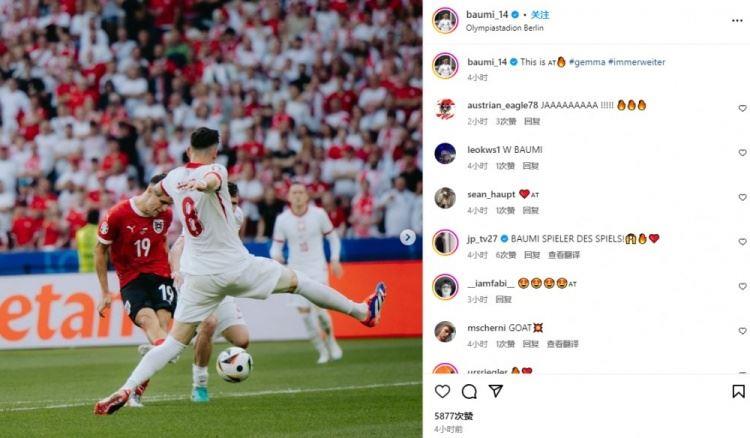Open baumi_14 profile picture in header

tap(445, 21)
